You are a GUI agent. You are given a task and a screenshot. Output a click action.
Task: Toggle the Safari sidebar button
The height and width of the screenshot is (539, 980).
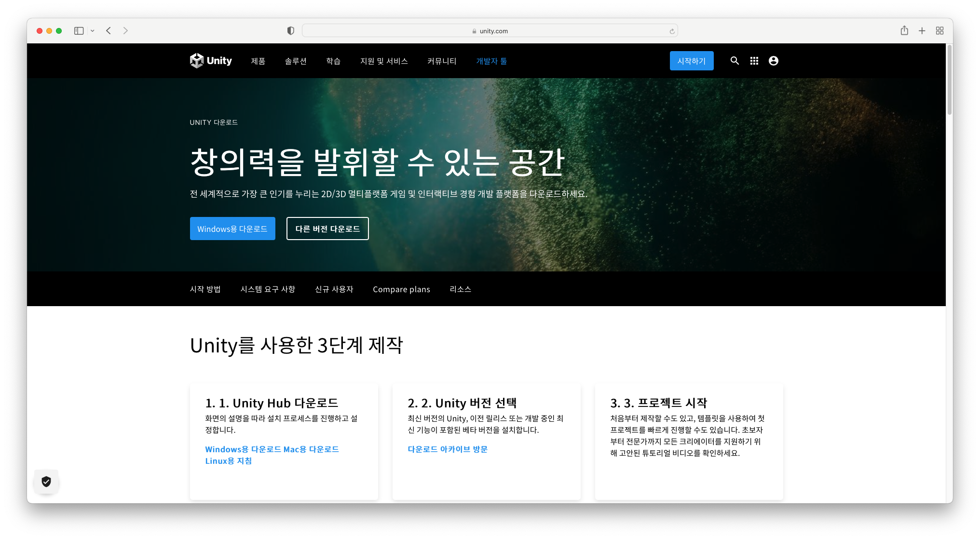[x=79, y=31]
